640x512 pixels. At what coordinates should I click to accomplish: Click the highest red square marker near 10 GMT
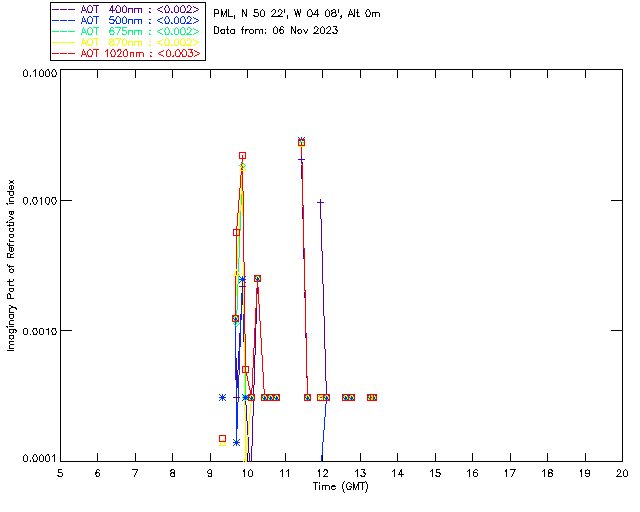[242, 156]
